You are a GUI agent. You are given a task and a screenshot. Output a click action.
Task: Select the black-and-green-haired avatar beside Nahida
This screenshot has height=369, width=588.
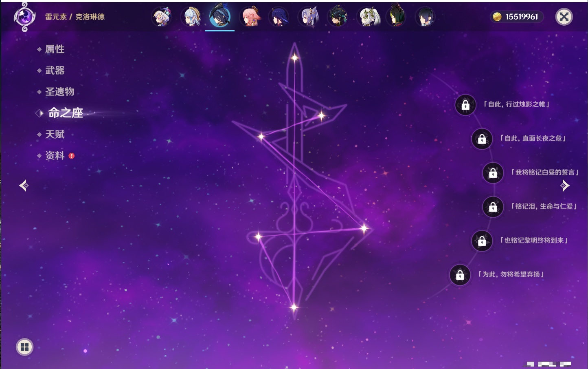[x=396, y=17]
